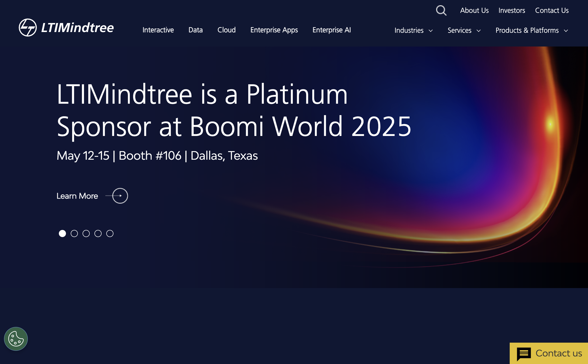Click the LTIMindtree logo
Screen dimensions: 588x364
point(66,27)
